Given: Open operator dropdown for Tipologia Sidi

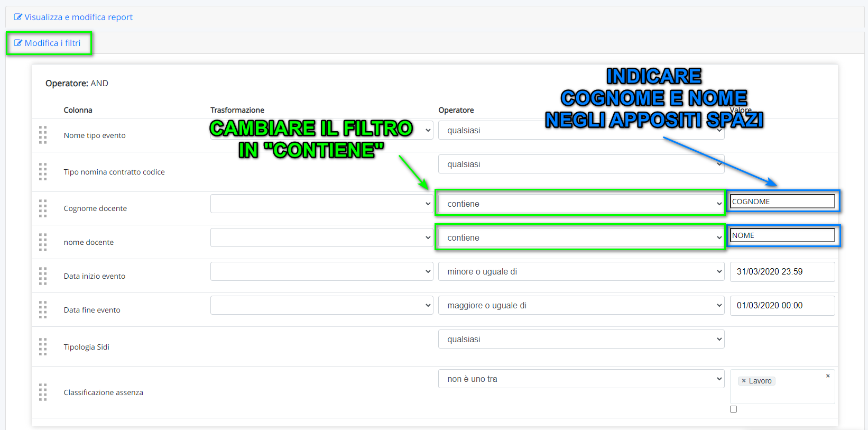Looking at the screenshot, I should tap(581, 339).
